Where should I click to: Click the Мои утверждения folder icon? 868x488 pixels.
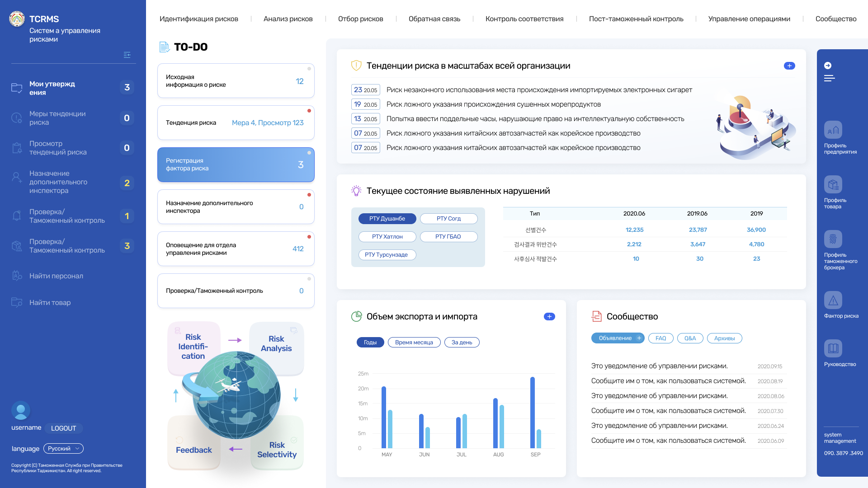(x=17, y=88)
